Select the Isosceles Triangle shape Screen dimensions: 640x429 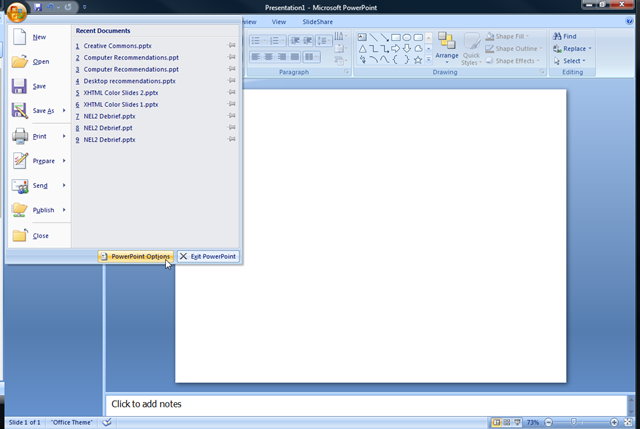(x=362, y=49)
